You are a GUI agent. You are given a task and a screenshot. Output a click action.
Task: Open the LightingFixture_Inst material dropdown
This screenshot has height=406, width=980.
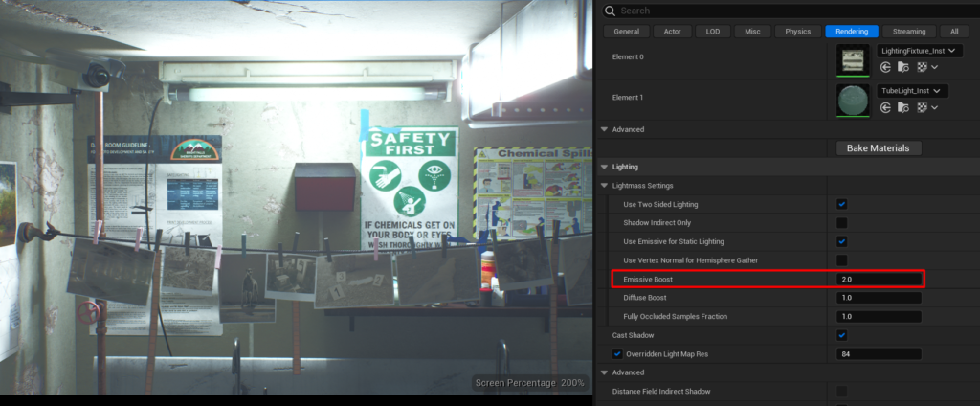coord(920,51)
